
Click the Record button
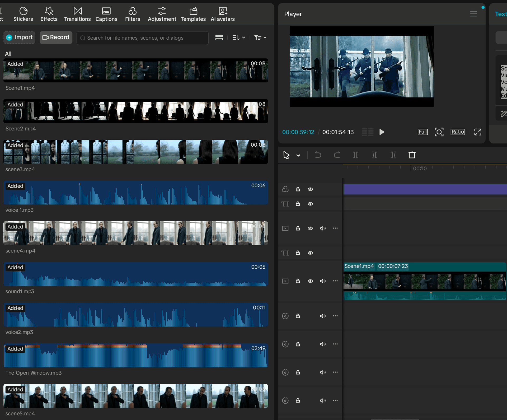click(x=56, y=38)
